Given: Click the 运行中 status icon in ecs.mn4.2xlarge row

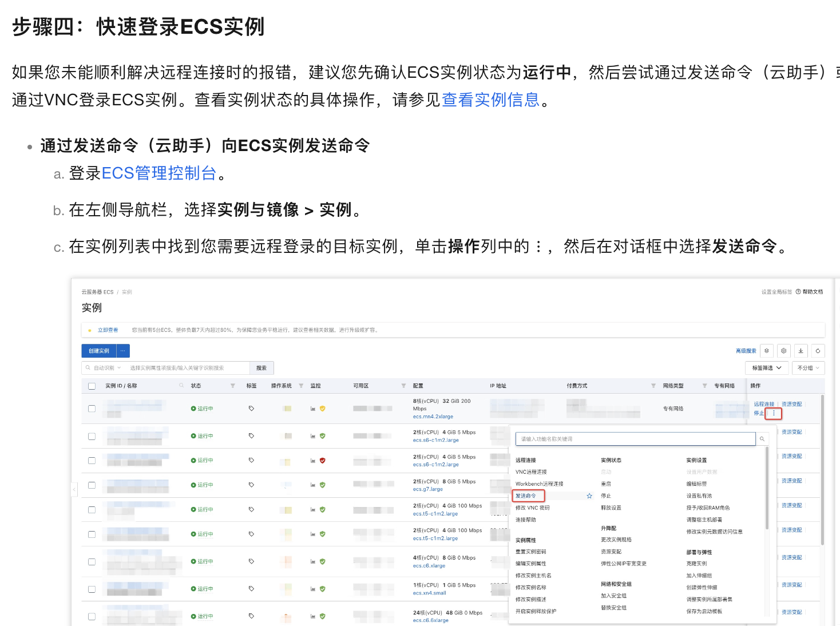Looking at the screenshot, I should 193,409.
